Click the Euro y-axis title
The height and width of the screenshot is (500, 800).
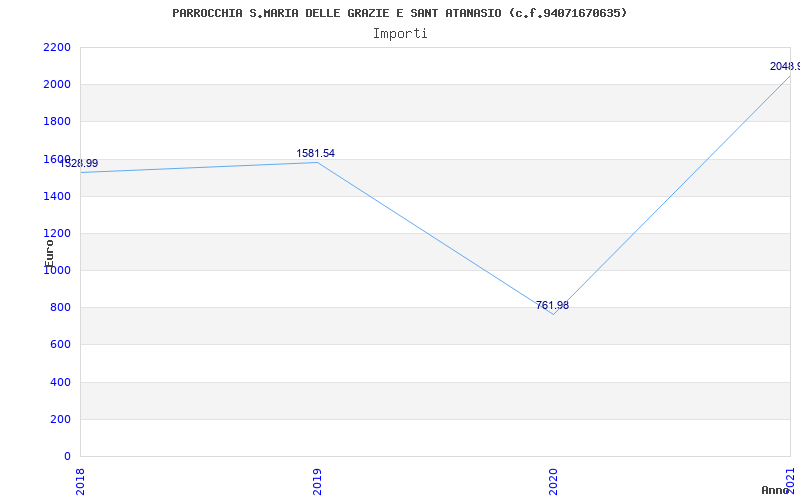click(x=49, y=253)
